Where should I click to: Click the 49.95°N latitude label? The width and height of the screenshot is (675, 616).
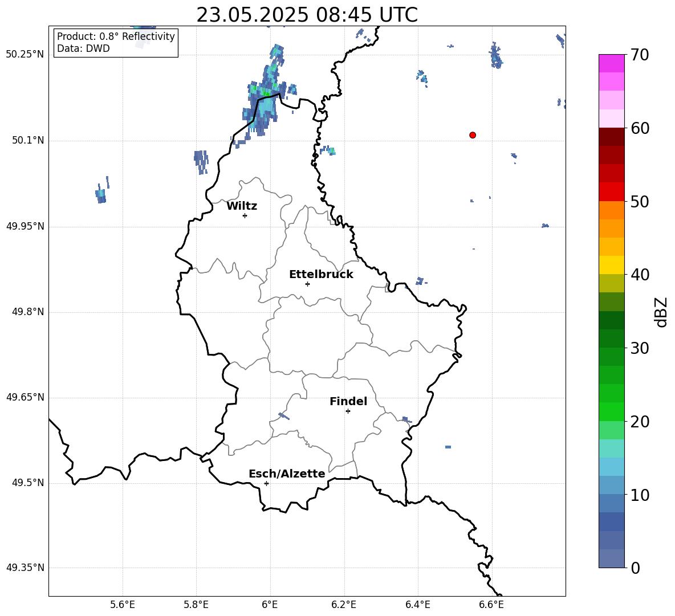pyautogui.click(x=25, y=226)
